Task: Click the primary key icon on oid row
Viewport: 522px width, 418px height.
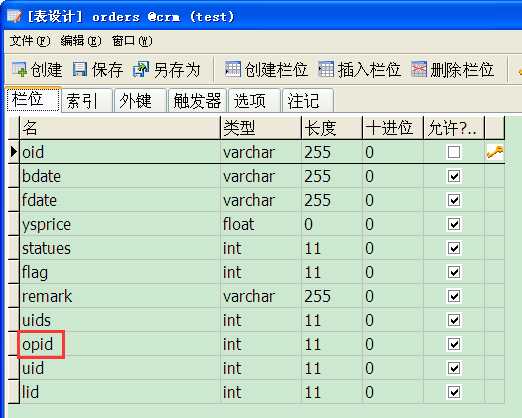Action: [x=495, y=152]
